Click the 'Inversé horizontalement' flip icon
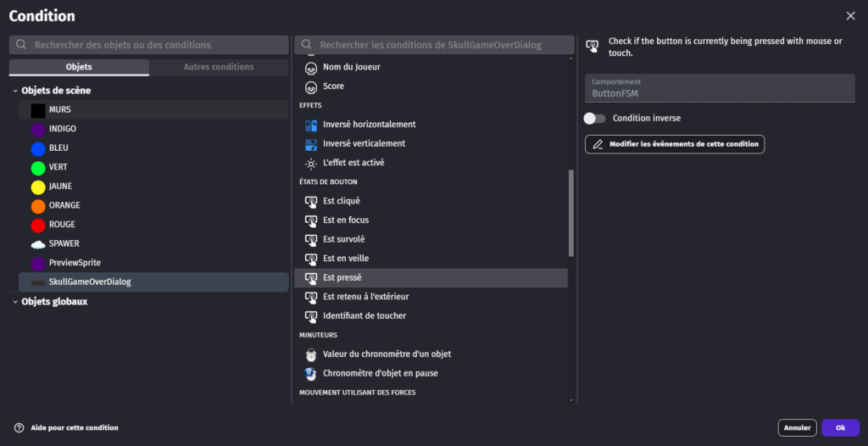 310,125
